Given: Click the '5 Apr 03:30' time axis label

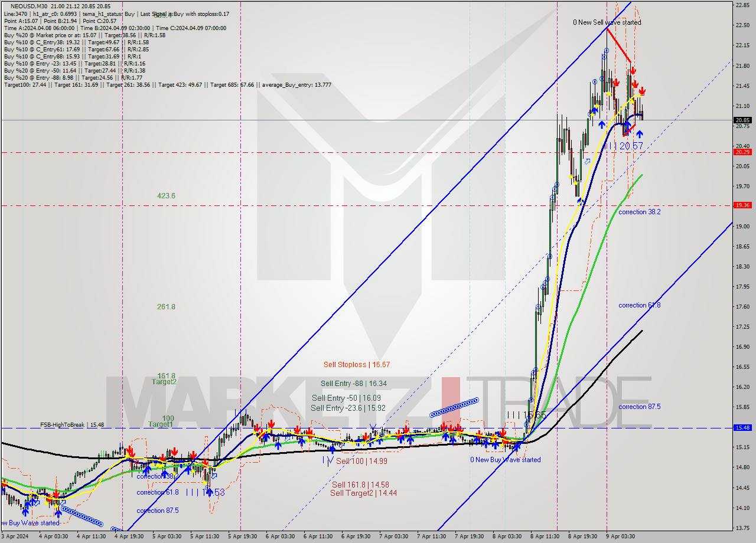Looking at the screenshot, I should 166,537.
